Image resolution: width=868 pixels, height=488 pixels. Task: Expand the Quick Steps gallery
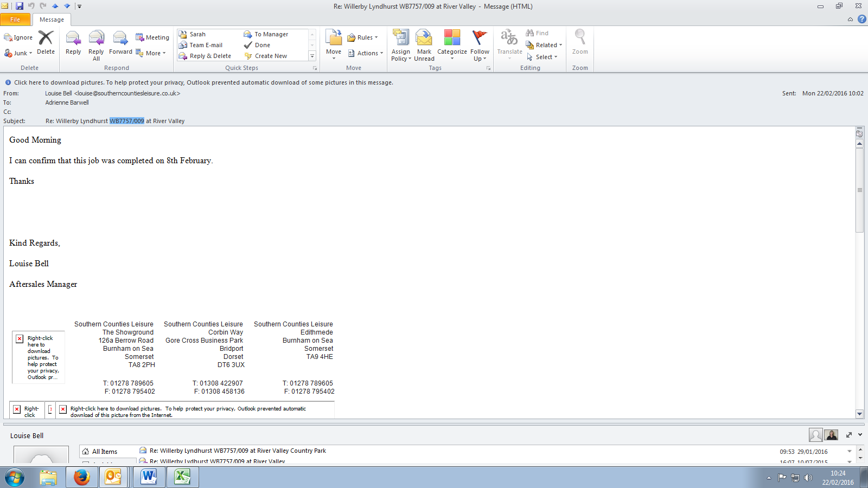click(312, 56)
